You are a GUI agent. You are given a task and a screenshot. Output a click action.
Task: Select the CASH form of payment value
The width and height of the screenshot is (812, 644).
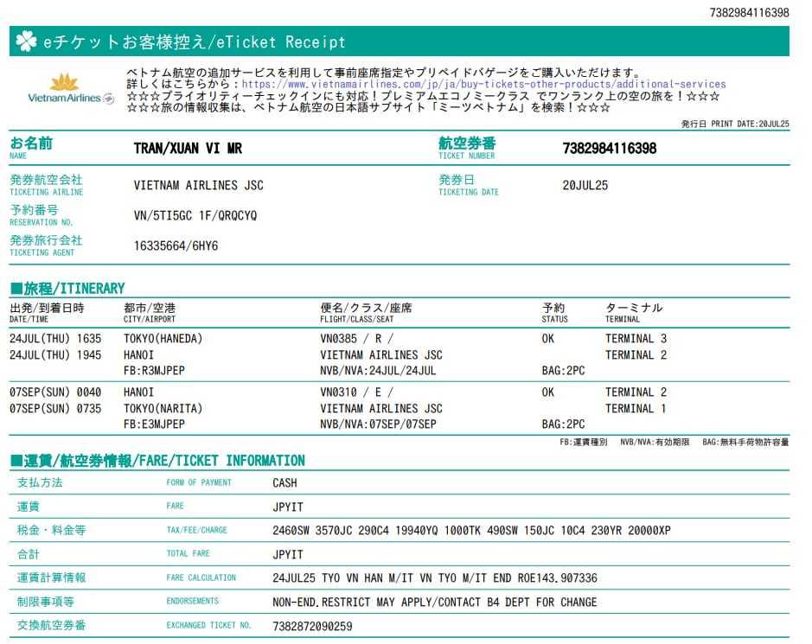(x=285, y=483)
